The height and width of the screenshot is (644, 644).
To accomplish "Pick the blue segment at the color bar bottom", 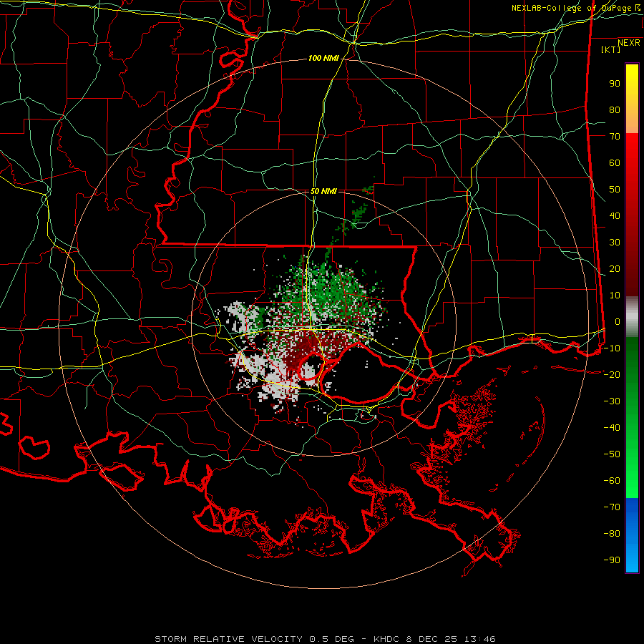I will 632,535.
